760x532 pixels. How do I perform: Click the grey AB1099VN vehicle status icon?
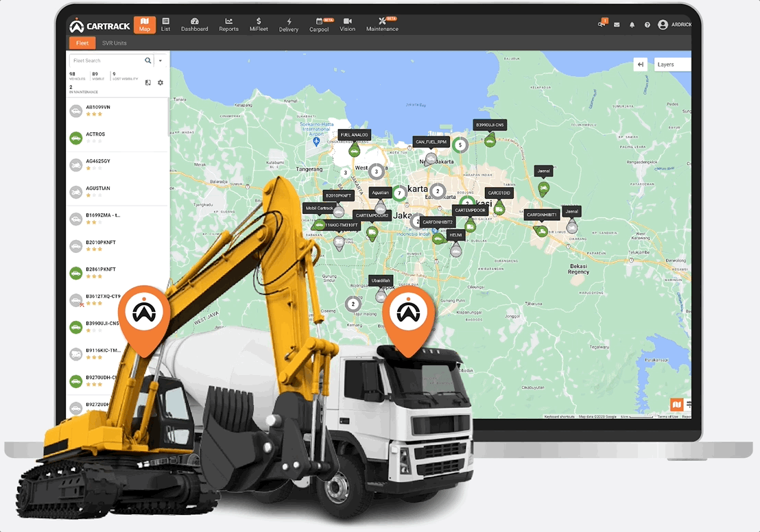coord(75,111)
